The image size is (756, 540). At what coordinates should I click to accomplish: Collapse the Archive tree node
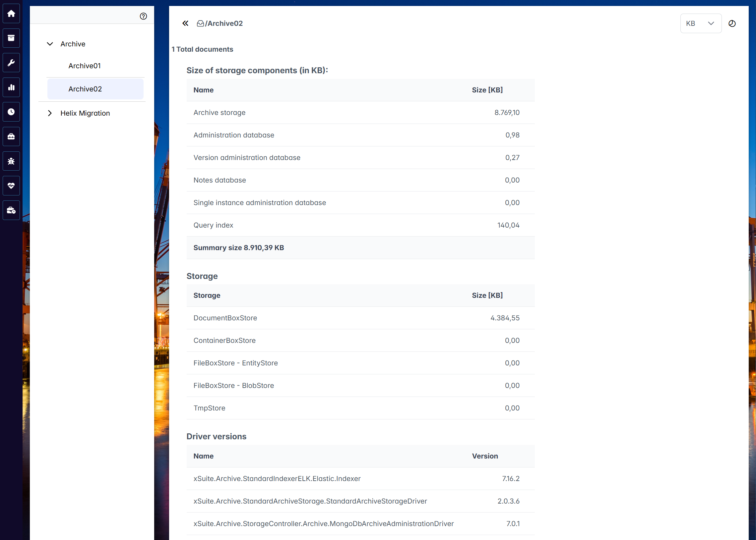coord(50,44)
